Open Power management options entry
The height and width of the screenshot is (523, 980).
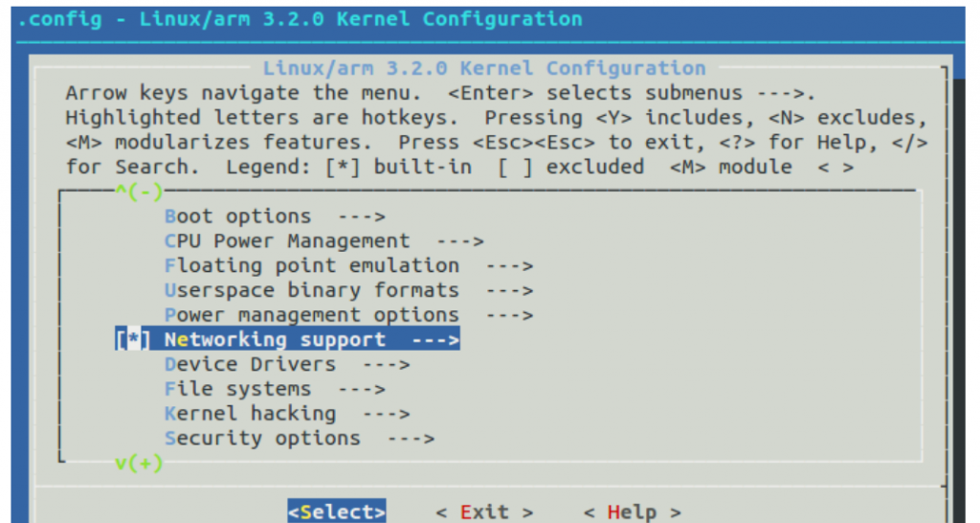click(311, 315)
